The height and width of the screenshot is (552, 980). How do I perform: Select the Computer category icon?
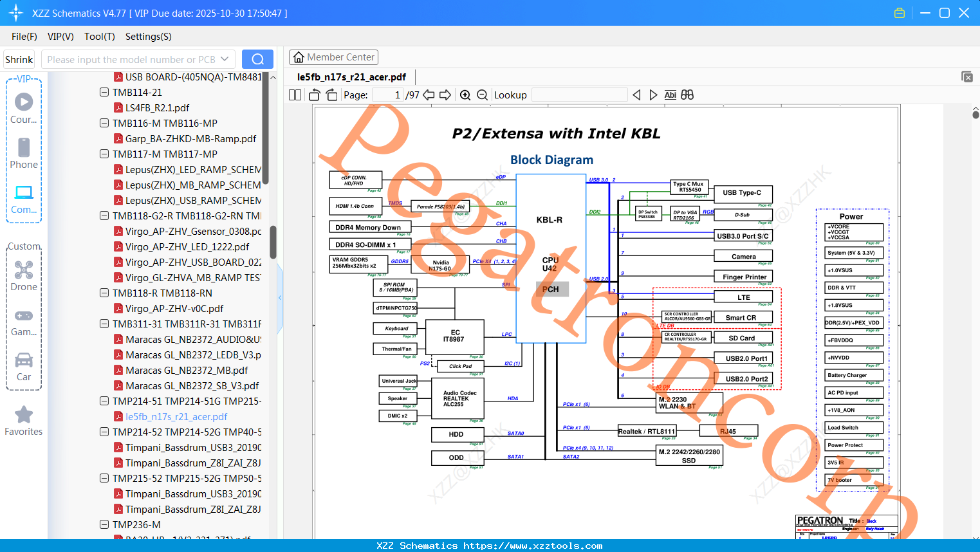coord(24,199)
